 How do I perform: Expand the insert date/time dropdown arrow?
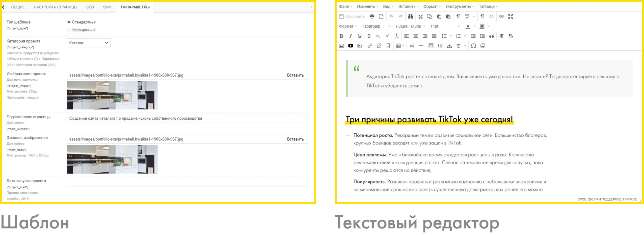pos(465,46)
